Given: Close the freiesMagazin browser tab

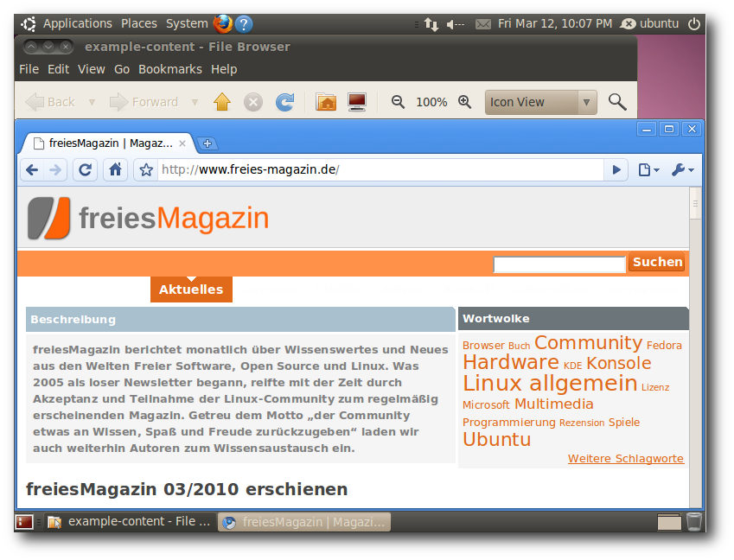Looking at the screenshot, I should [182, 143].
